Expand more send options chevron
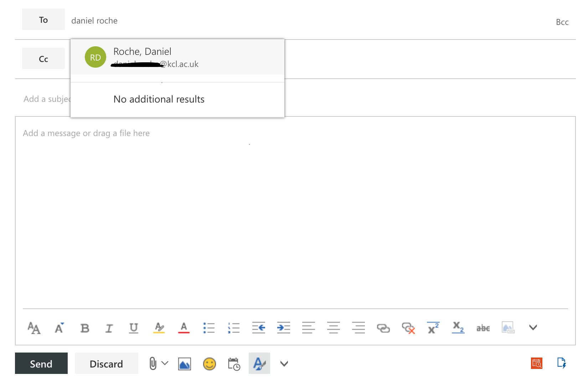This screenshot has height=391, width=588. [284, 364]
